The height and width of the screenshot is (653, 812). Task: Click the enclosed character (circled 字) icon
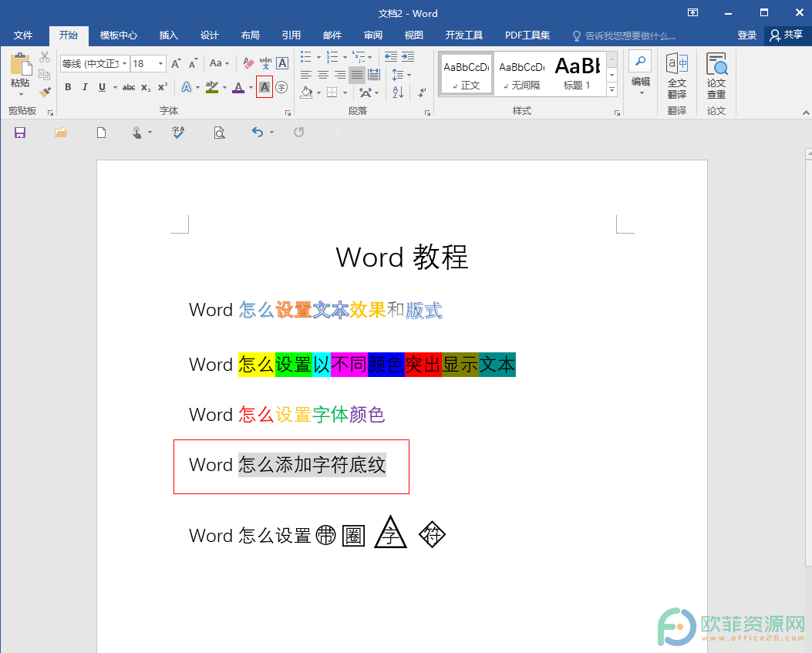pyautogui.click(x=281, y=87)
